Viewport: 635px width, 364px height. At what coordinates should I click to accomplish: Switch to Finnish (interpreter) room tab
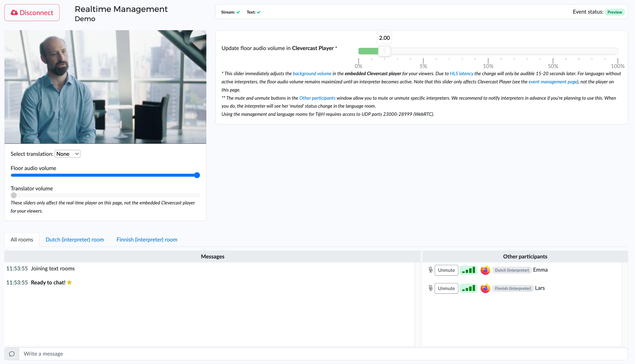[x=147, y=240]
